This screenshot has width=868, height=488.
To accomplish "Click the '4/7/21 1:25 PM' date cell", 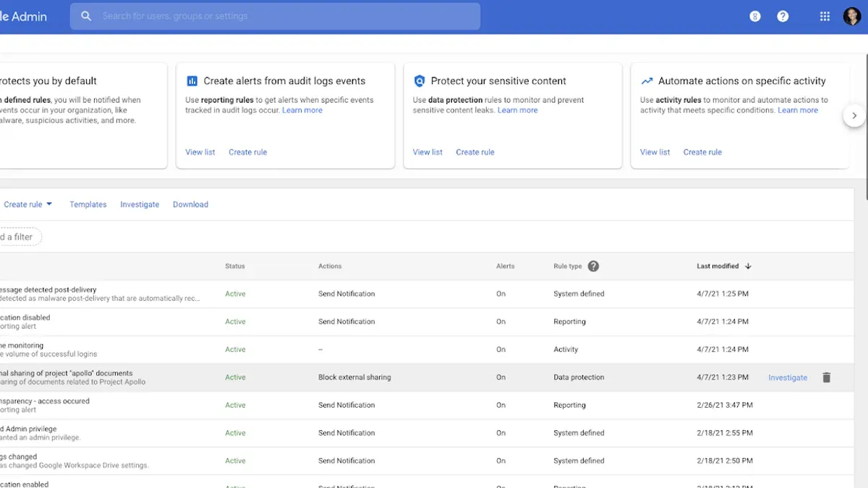I will pyautogui.click(x=723, y=294).
